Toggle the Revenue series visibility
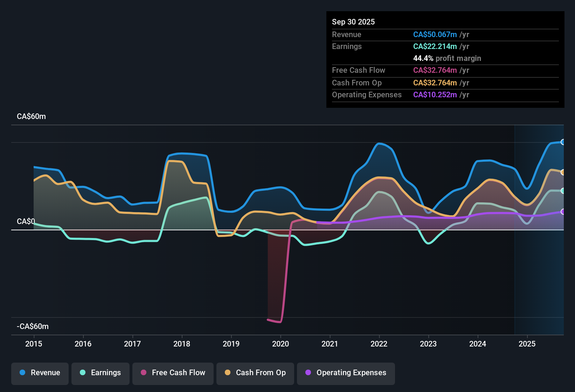575x392 pixels. [x=40, y=373]
